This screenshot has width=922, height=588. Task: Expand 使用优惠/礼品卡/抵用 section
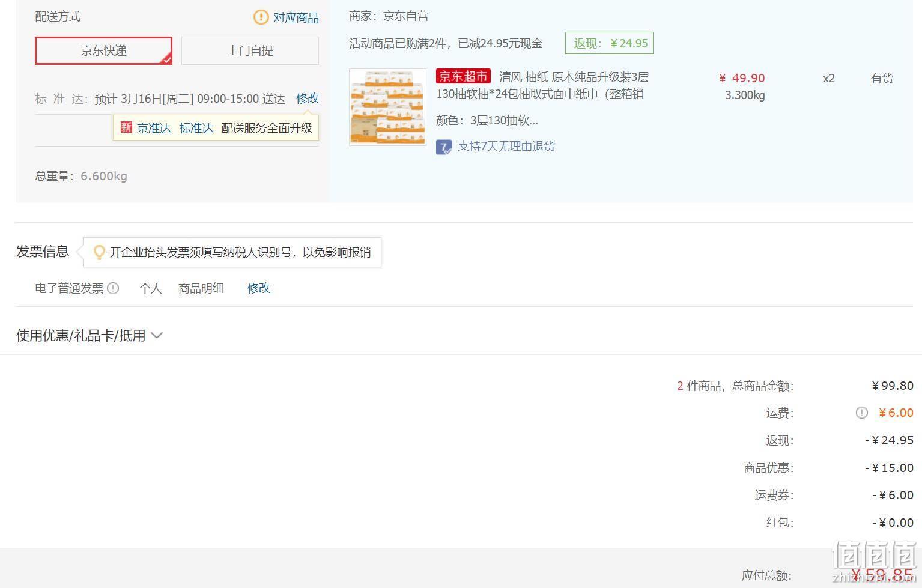89,335
